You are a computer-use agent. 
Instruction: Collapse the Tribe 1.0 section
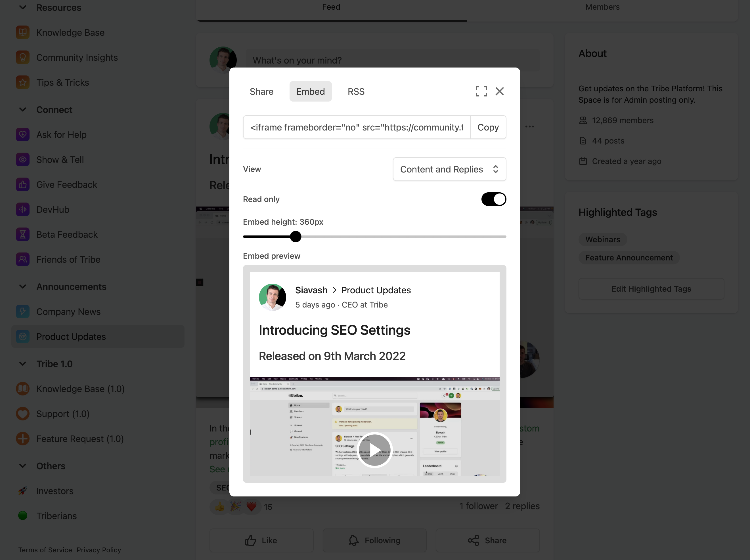[x=22, y=363]
